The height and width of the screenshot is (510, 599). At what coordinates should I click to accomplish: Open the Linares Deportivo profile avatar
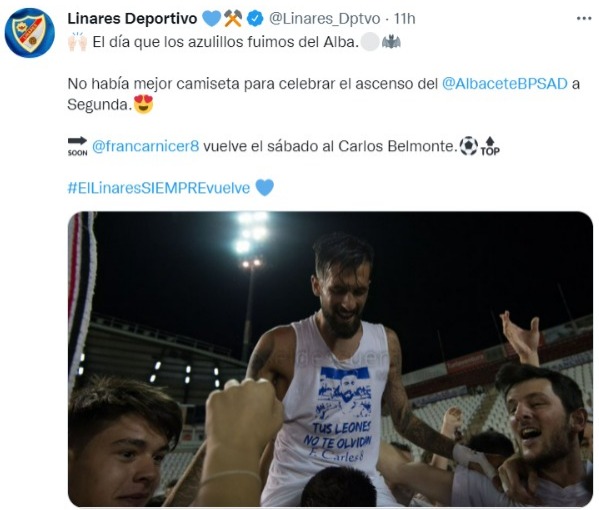[29, 33]
